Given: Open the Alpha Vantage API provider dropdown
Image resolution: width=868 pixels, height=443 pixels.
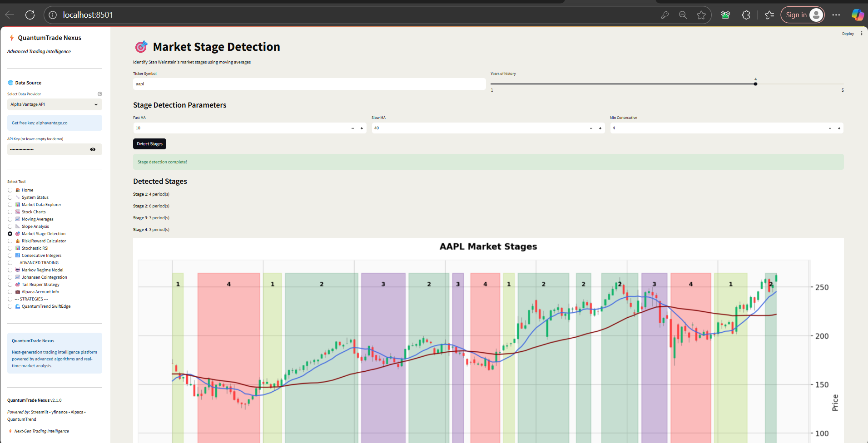Looking at the screenshot, I should pyautogui.click(x=55, y=104).
